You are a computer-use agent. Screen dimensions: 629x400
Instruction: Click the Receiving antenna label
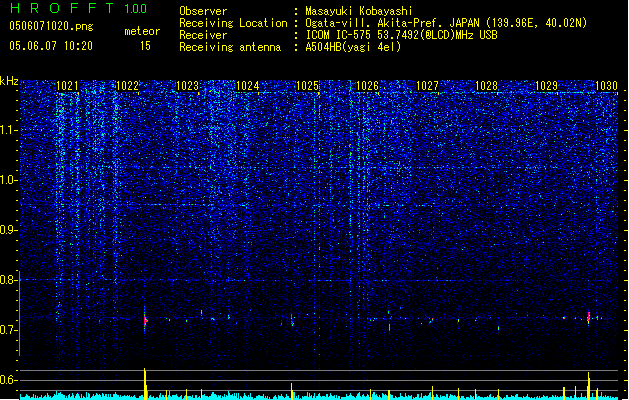coord(230,47)
